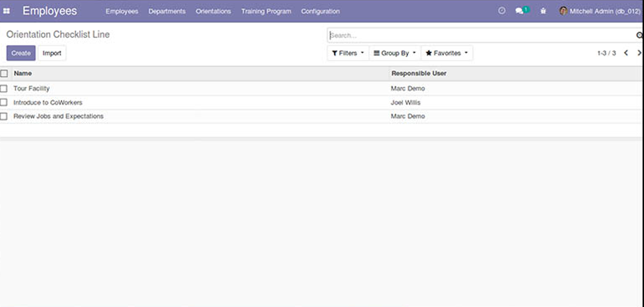Click the search magnifier icon
This screenshot has width=644, height=307.
point(639,35)
